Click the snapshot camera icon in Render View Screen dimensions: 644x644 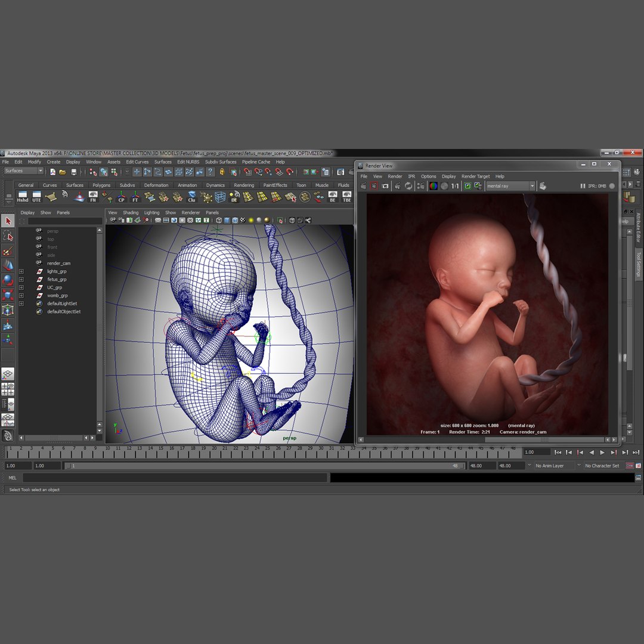point(385,186)
